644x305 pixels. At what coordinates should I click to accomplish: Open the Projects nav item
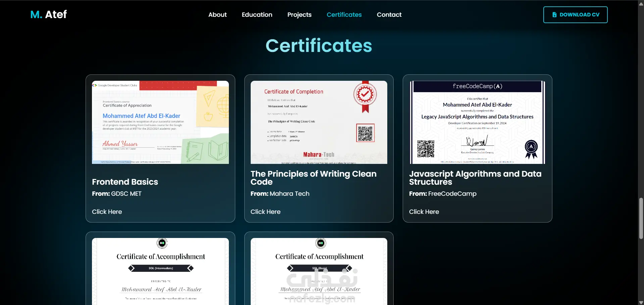299,15
